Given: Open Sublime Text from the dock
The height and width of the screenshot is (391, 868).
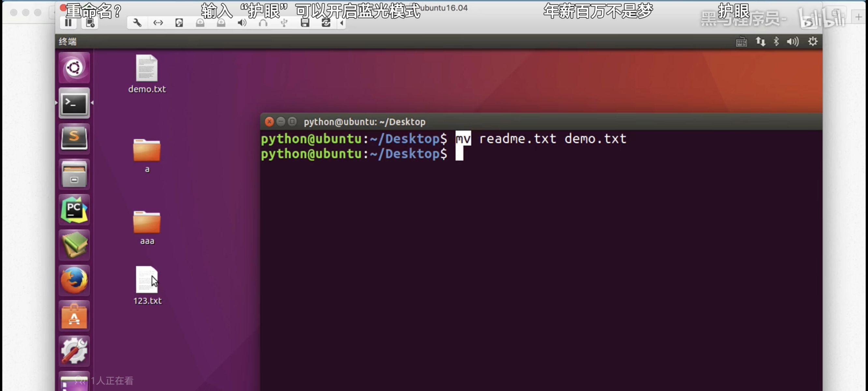Looking at the screenshot, I should tap(74, 138).
